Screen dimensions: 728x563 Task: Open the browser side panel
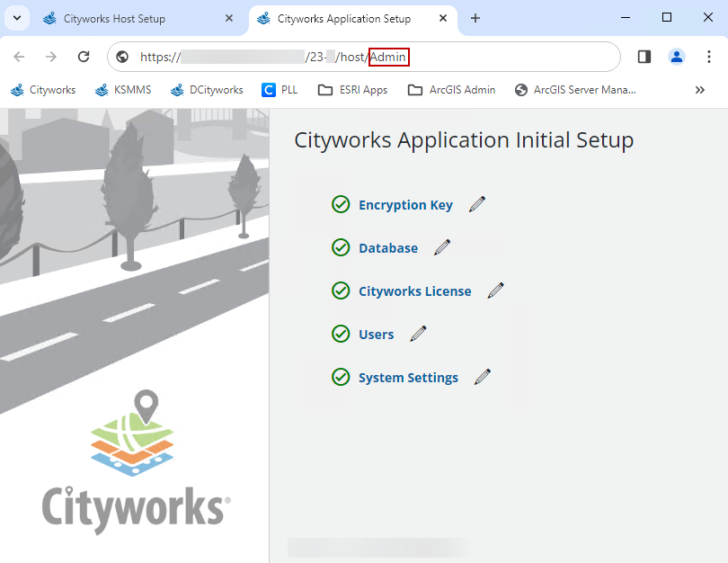[x=644, y=57]
